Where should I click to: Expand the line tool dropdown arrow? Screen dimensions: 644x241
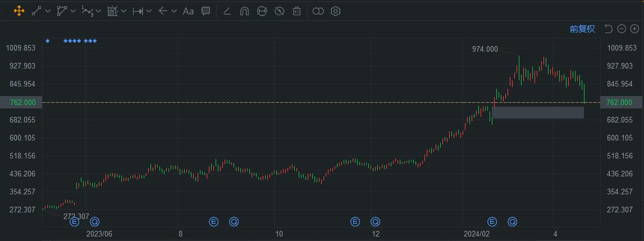point(48,11)
